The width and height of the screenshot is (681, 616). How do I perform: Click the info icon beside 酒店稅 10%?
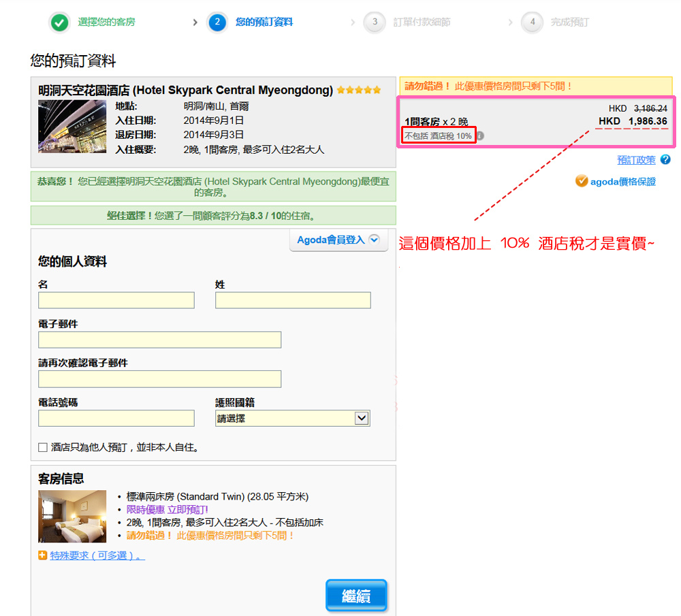coord(480,136)
